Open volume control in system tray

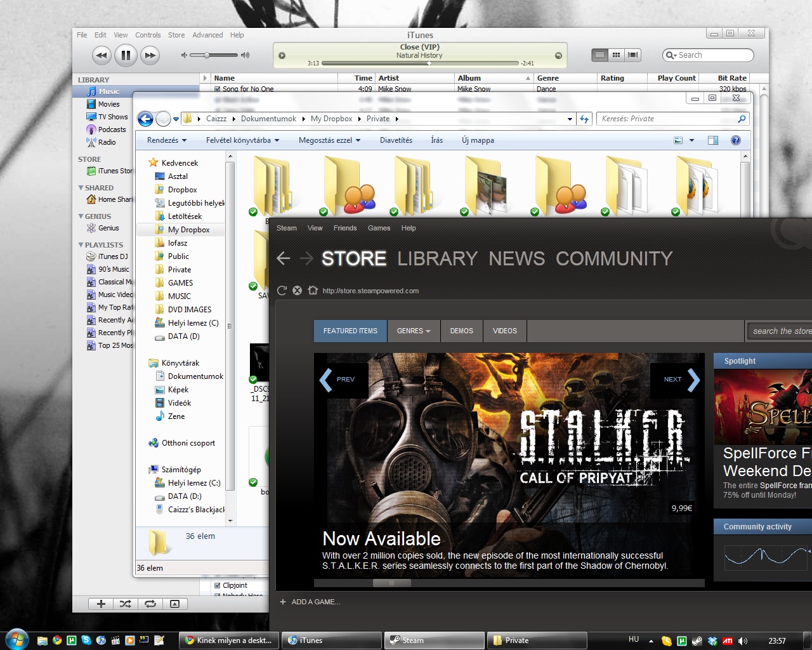click(x=743, y=640)
